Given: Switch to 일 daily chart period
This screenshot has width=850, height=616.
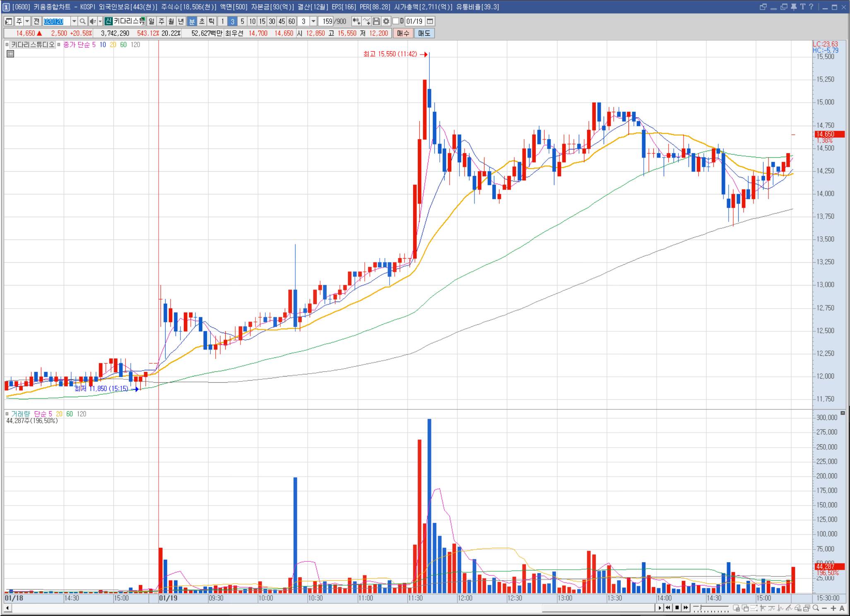Looking at the screenshot, I should [152, 21].
